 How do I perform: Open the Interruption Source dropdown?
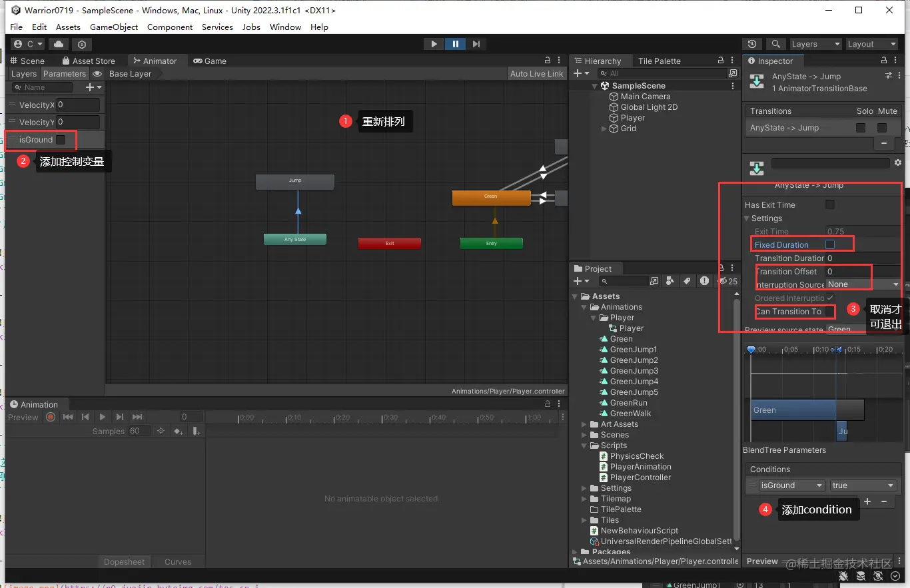pos(863,284)
